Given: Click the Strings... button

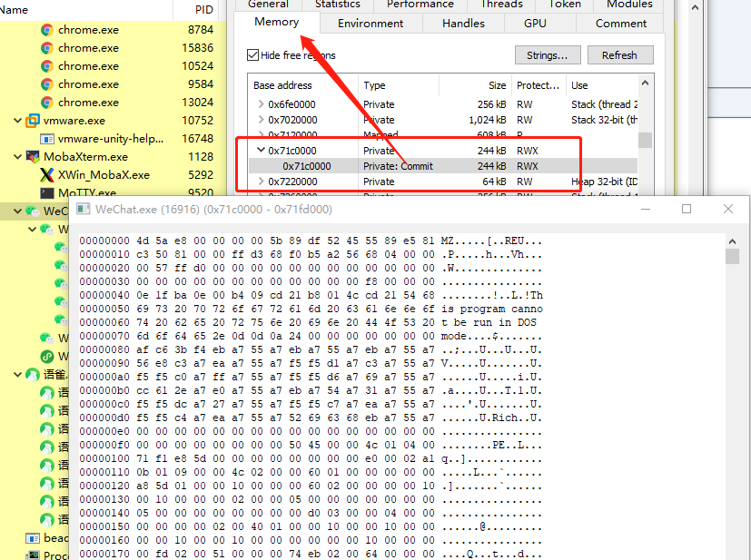Looking at the screenshot, I should pyautogui.click(x=548, y=55).
